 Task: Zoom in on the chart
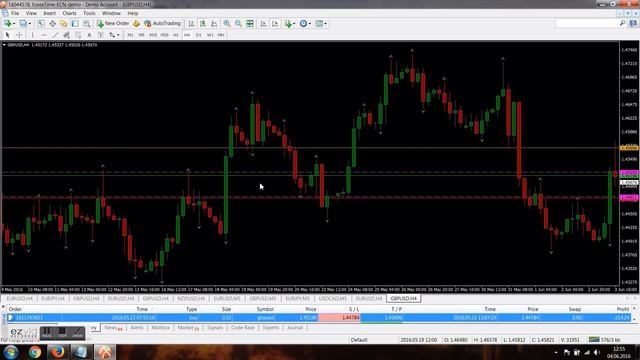(227, 24)
